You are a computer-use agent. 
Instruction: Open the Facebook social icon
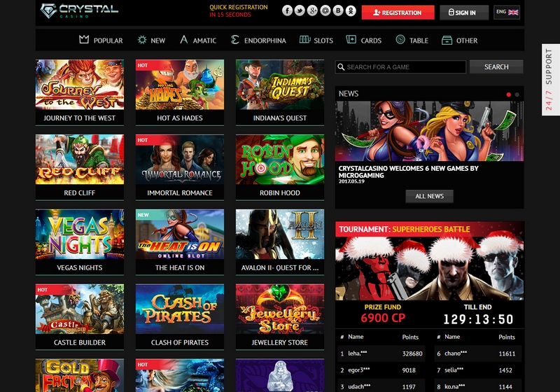287,10
